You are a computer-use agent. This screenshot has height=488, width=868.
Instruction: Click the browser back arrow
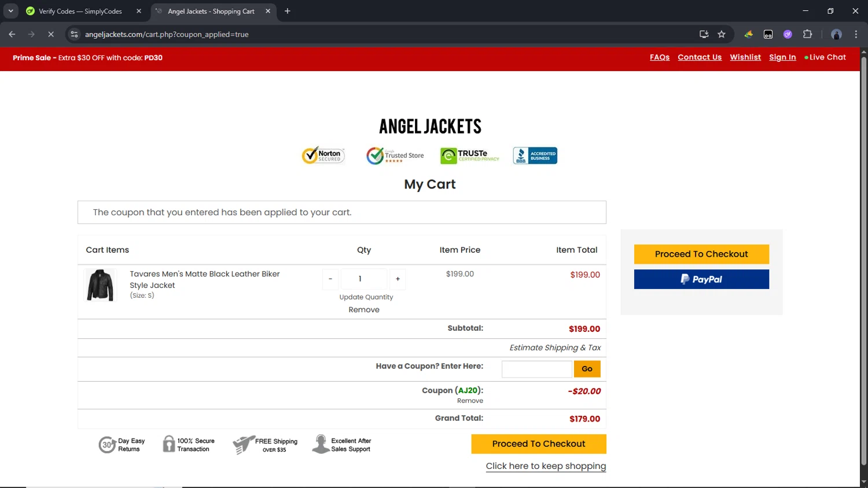coord(12,34)
